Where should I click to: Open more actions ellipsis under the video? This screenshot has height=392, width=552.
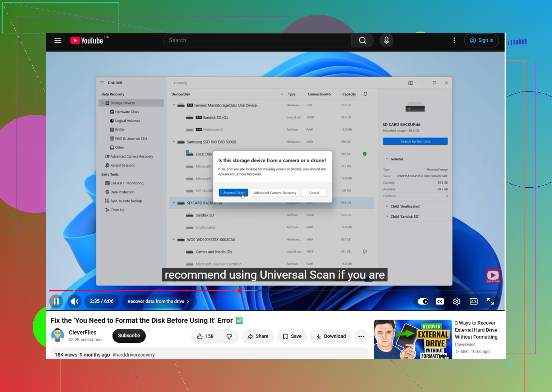(361, 336)
